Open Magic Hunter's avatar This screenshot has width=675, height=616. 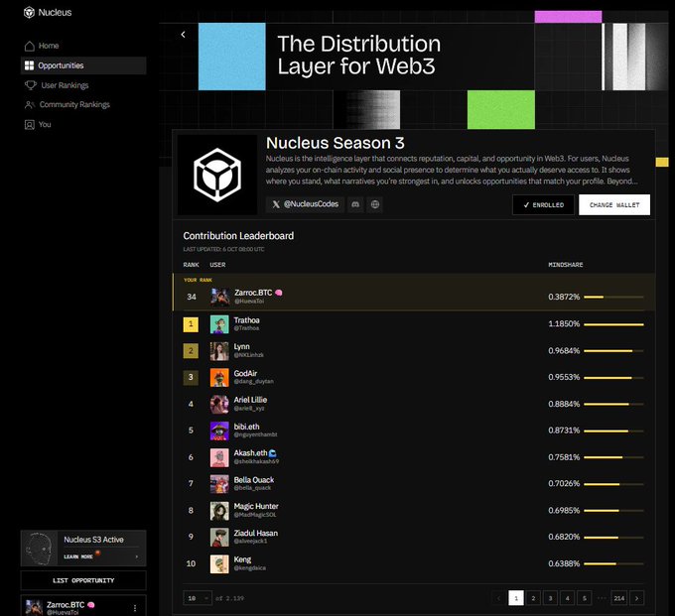[x=219, y=511]
